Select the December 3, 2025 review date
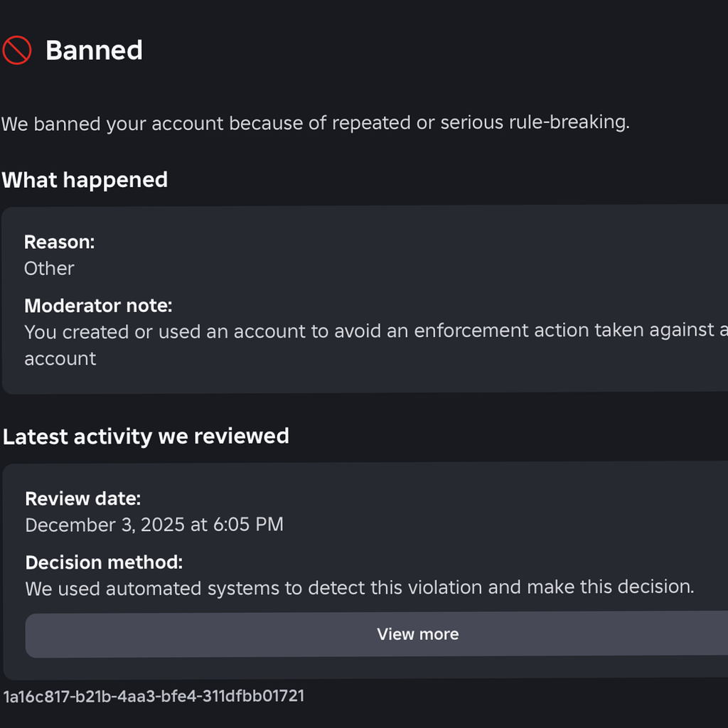The height and width of the screenshot is (728, 728). (x=154, y=525)
